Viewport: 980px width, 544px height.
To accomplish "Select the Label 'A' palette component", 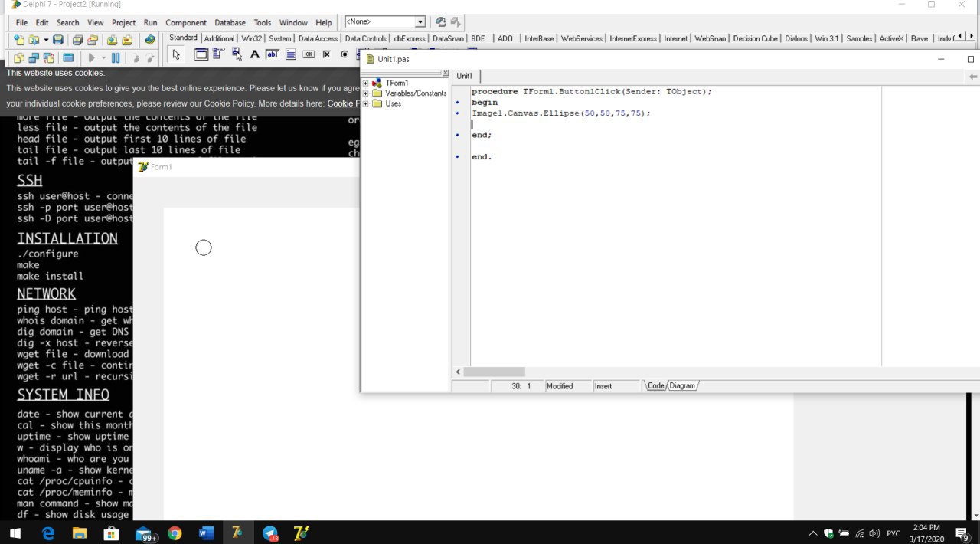I will coord(255,54).
